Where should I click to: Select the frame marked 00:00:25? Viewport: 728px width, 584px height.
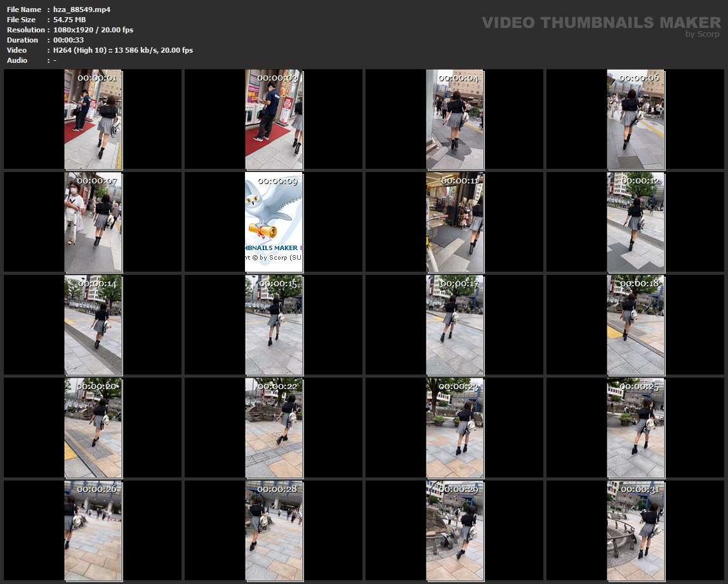pyautogui.click(x=635, y=428)
